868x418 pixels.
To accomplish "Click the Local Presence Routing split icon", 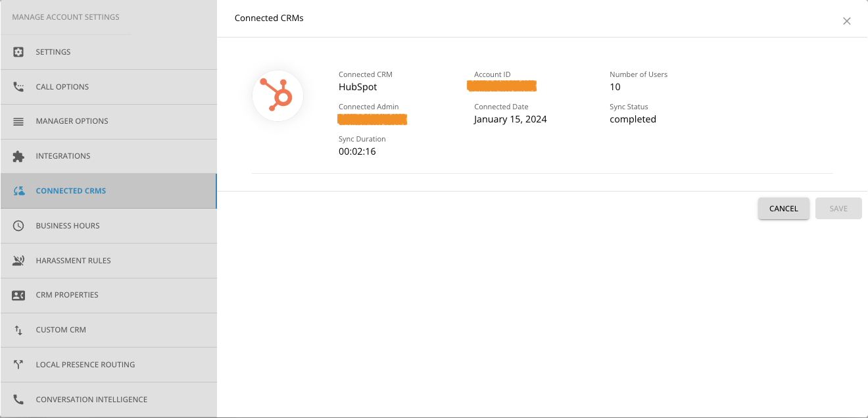I will tap(18, 365).
